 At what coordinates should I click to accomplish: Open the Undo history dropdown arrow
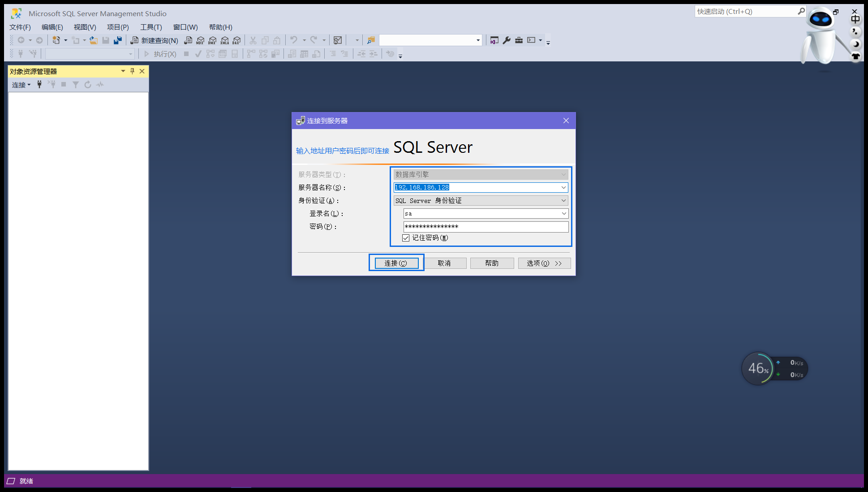tap(304, 40)
